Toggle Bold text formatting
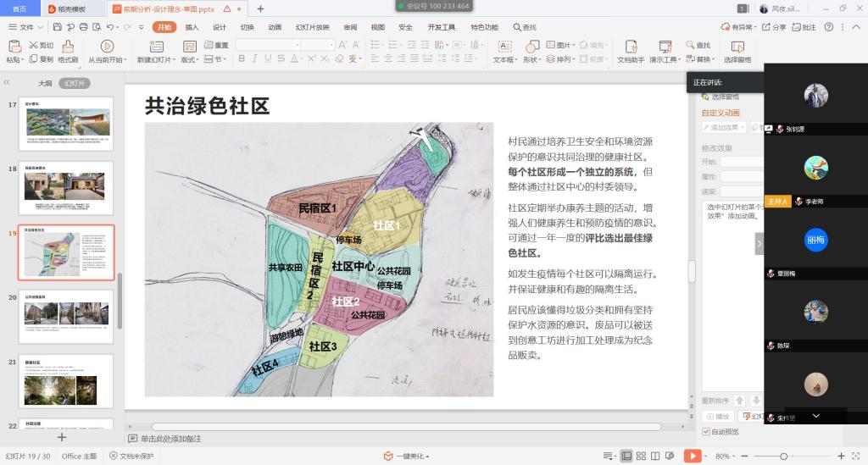868x465 pixels. coord(242,59)
